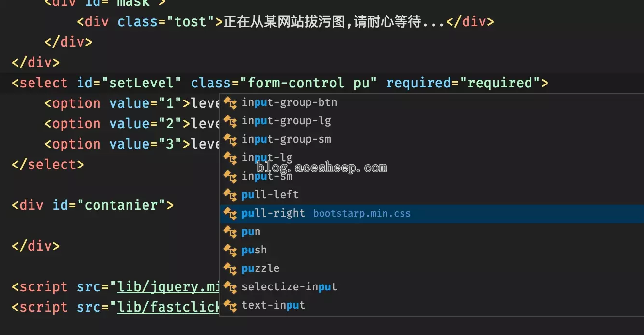Choose the pun autocomplete entry
This screenshot has height=335, width=644.
click(x=432, y=232)
